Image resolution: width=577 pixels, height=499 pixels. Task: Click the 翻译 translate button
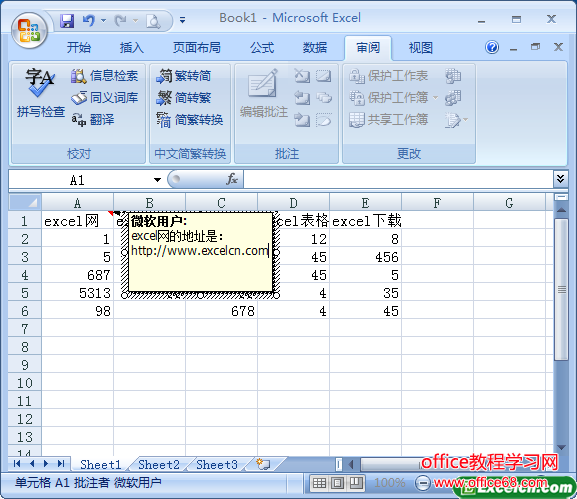pyautogui.click(x=93, y=119)
